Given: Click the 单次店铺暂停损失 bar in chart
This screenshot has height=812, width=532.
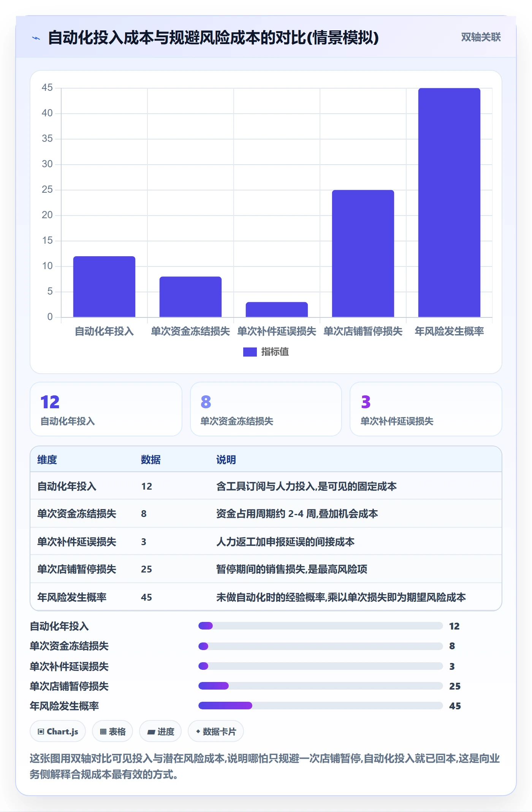Looking at the screenshot, I should (363, 254).
